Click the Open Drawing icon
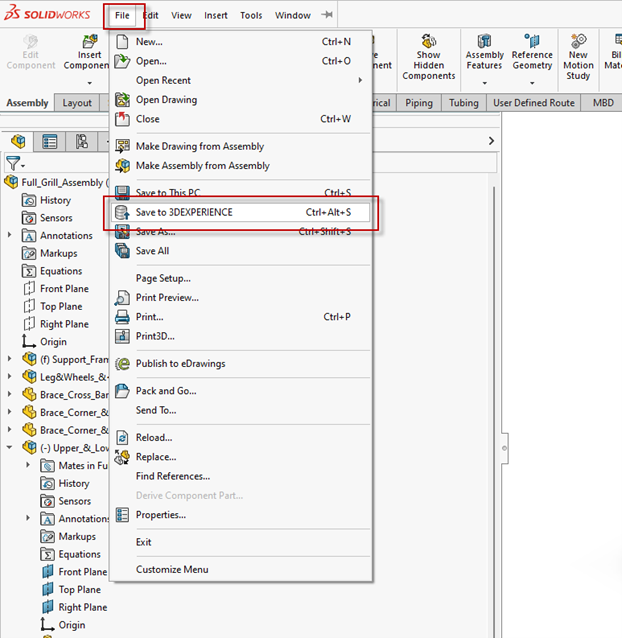Screen dimensions: 622x638 tap(122, 100)
